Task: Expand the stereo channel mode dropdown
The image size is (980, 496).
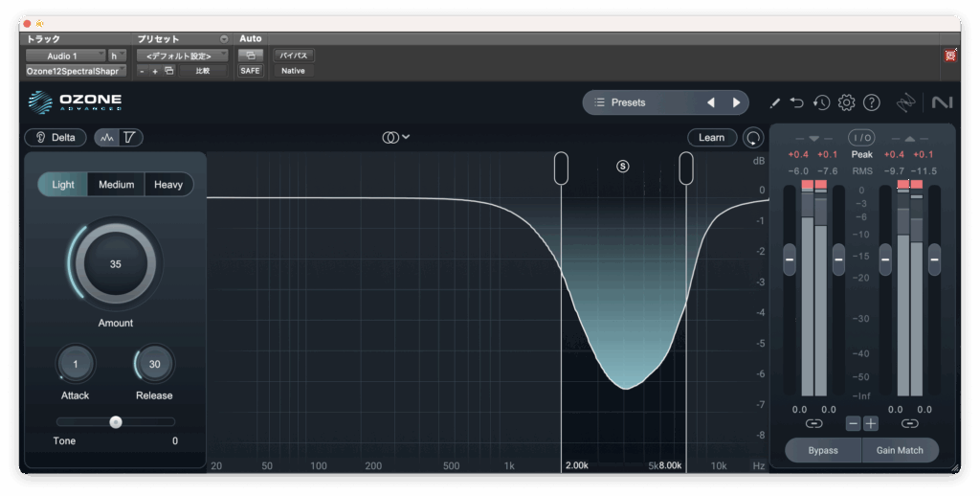Action: (396, 138)
